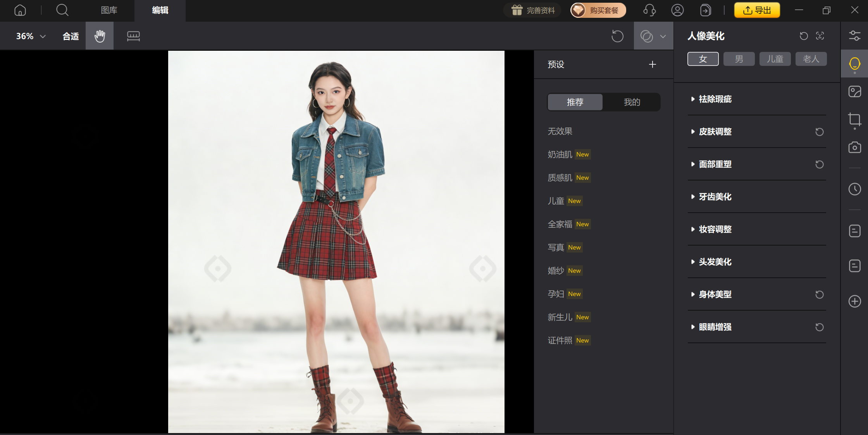The height and width of the screenshot is (435, 868).
Task: Open the crop tool in sidebar
Action: coord(854,119)
